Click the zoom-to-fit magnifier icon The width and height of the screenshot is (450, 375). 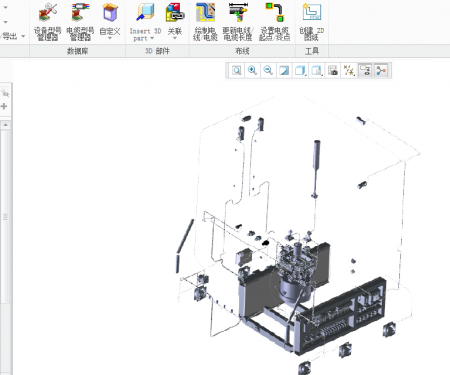coord(236,70)
